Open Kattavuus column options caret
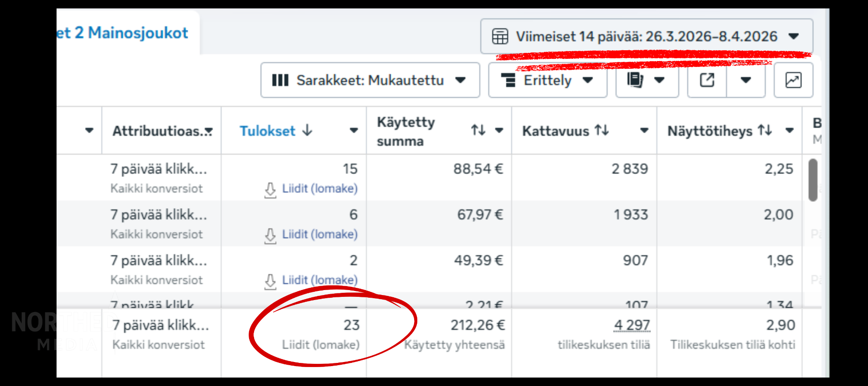This screenshot has height=386, width=868. (644, 131)
